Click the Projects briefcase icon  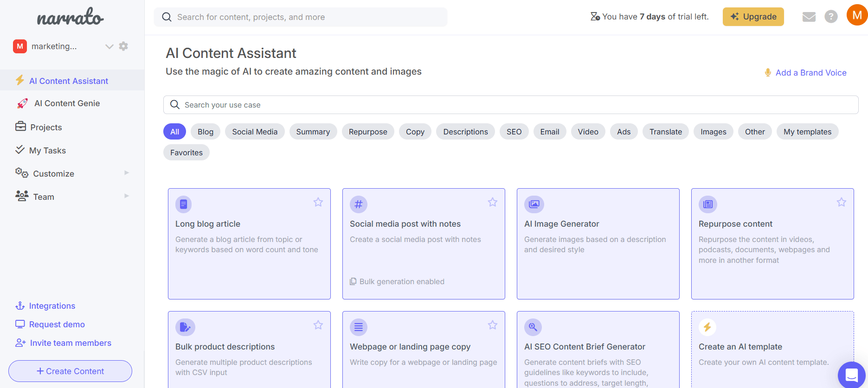[20, 126]
